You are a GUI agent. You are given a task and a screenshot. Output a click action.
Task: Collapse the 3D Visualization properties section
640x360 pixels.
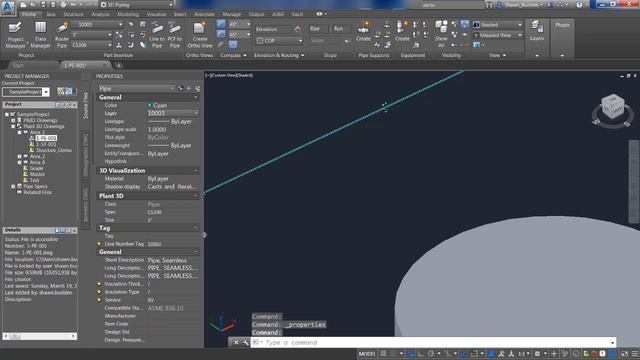click(x=196, y=171)
